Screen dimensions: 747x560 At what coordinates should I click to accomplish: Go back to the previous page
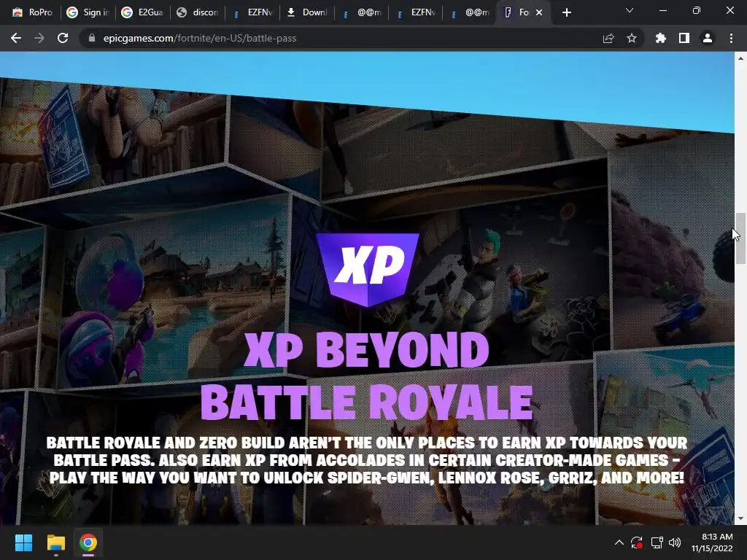(x=16, y=38)
